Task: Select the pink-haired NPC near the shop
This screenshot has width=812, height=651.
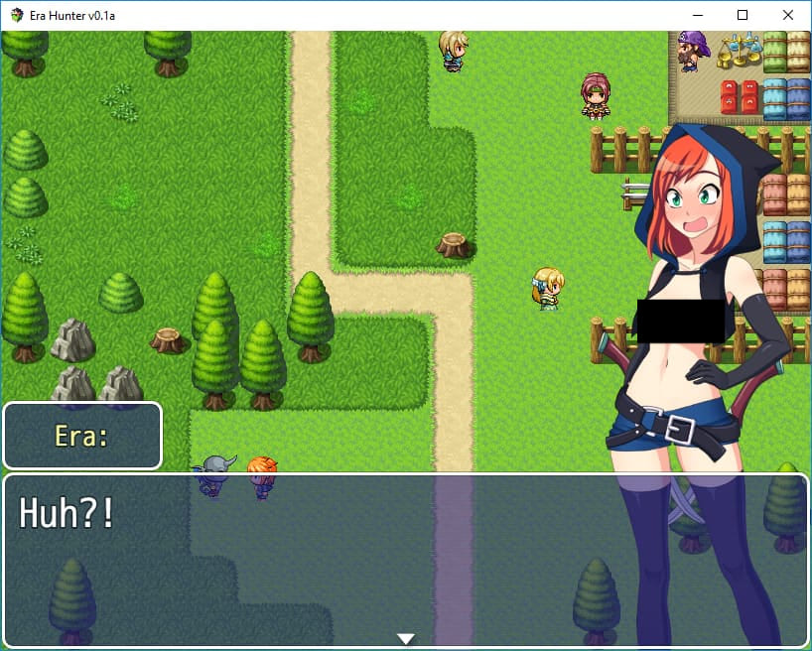Action: pos(595,95)
